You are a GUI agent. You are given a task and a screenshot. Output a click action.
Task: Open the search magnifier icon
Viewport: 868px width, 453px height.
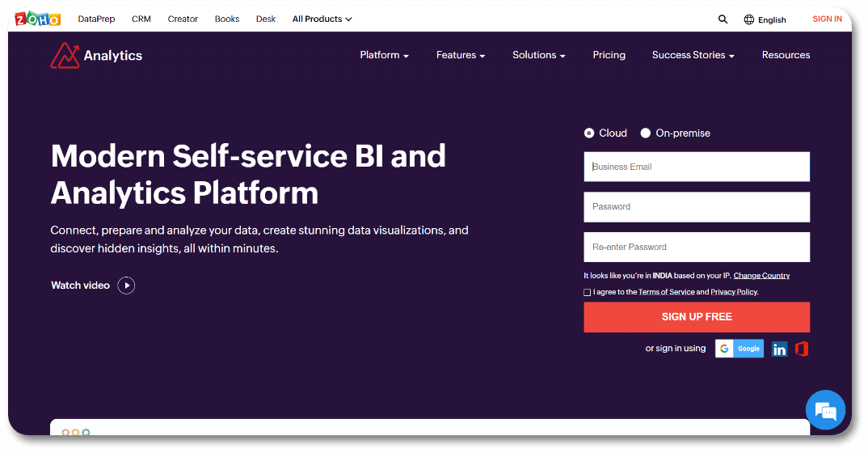pos(723,19)
